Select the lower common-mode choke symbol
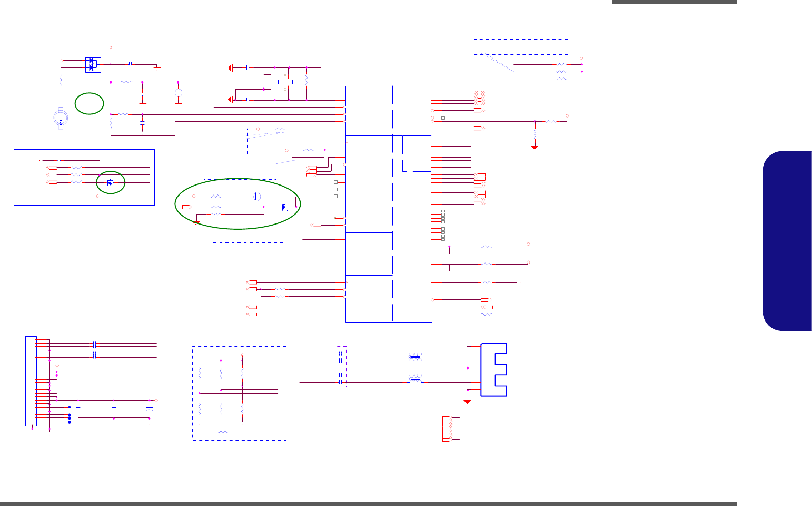812x506 pixels. pos(415,378)
